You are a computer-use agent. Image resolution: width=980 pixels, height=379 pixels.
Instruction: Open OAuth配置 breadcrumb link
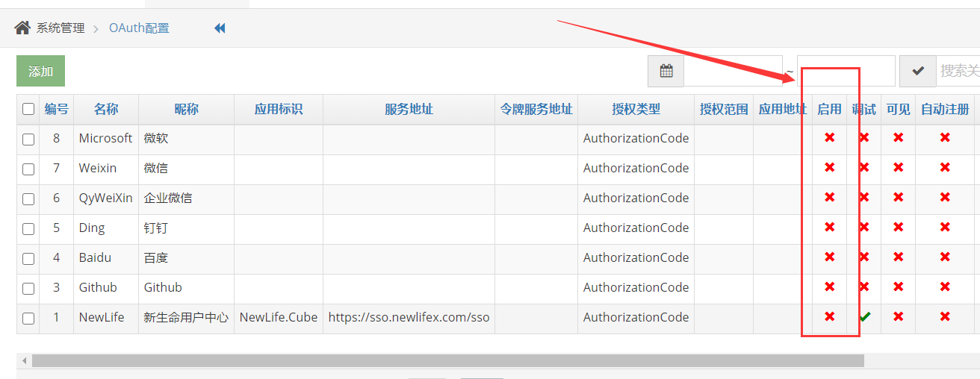pyautogui.click(x=139, y=28)
